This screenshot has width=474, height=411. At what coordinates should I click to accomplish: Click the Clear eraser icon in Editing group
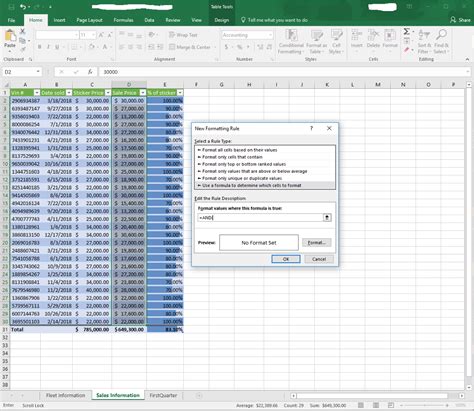point(407,50)
